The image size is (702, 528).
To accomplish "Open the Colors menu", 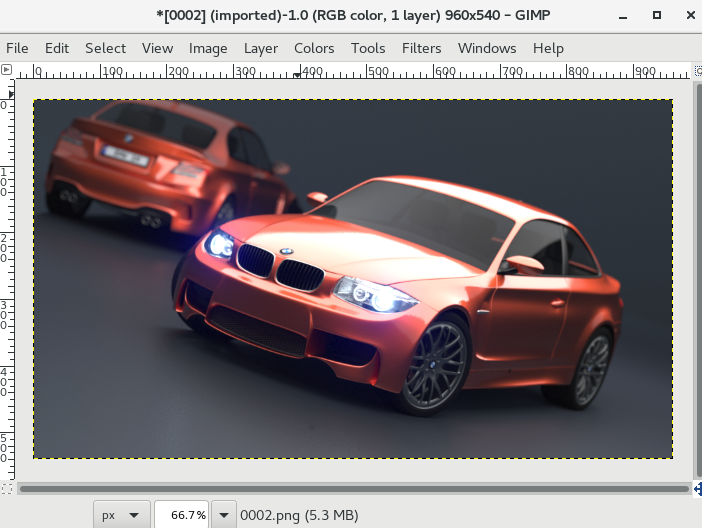I will (x=314, y=48).
